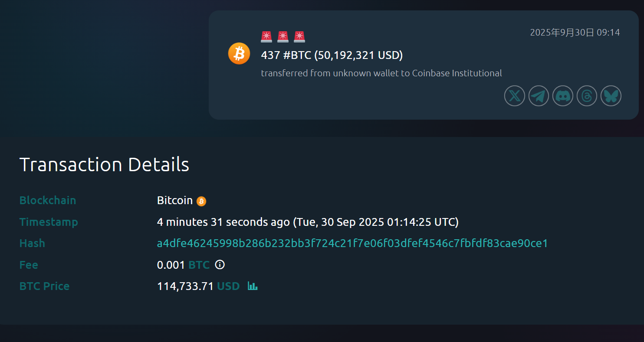Click the first red siren emoji
644x342 pixels.
coord(266,37)
